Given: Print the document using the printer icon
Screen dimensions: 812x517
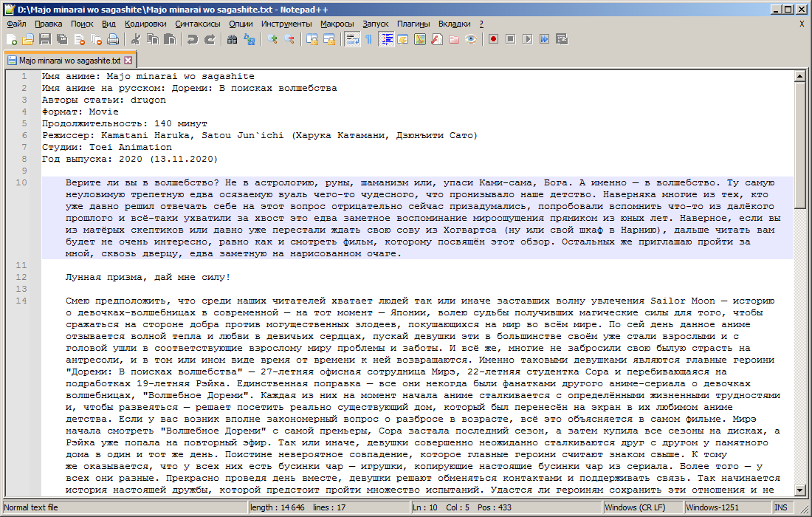Looking at the screenshot, I should (x=111, y=39).
